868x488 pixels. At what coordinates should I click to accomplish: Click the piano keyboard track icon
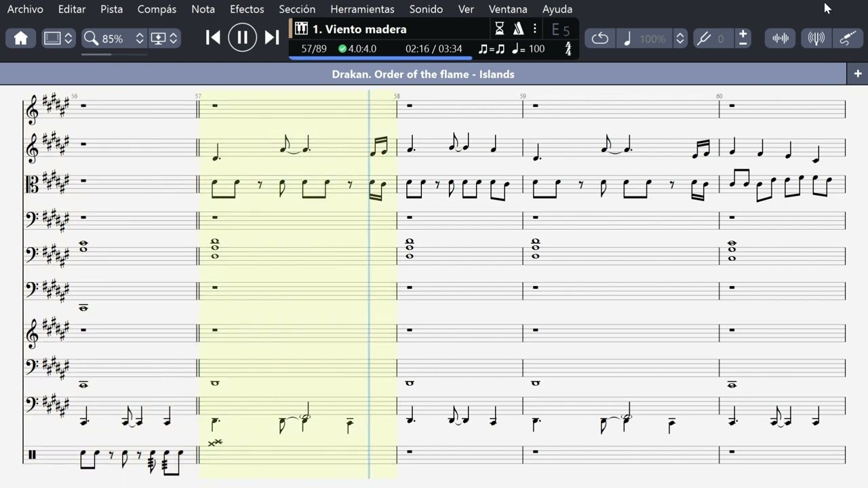tap(302, 29)
